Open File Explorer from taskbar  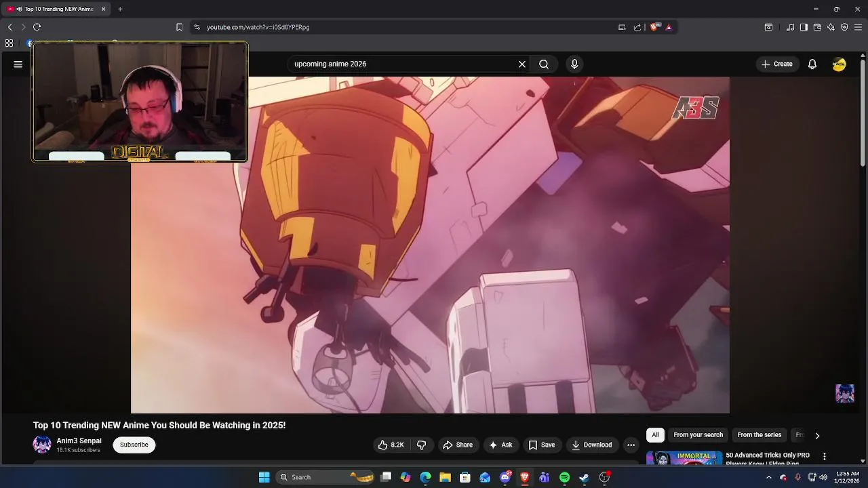coord(445,477)
